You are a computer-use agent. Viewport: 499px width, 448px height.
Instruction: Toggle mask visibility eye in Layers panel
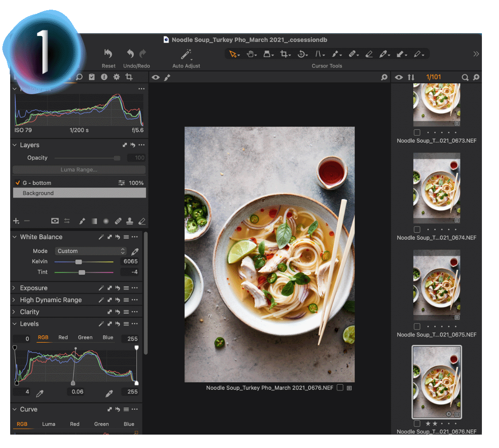55,221
